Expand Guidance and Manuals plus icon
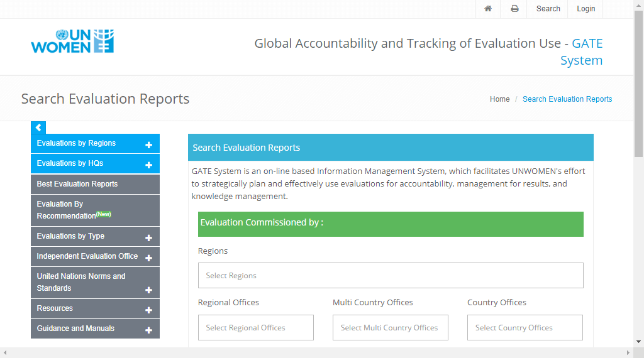644x358 pixels. pos(148,330)
